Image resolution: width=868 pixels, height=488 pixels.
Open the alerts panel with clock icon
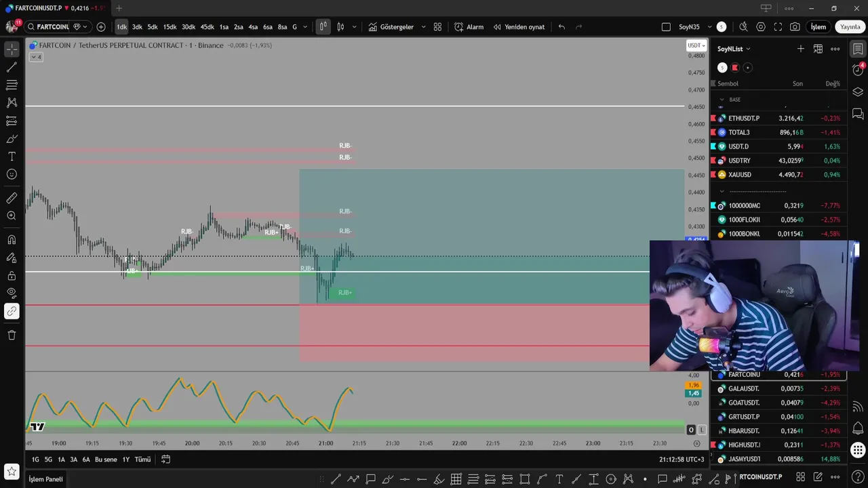858,70
